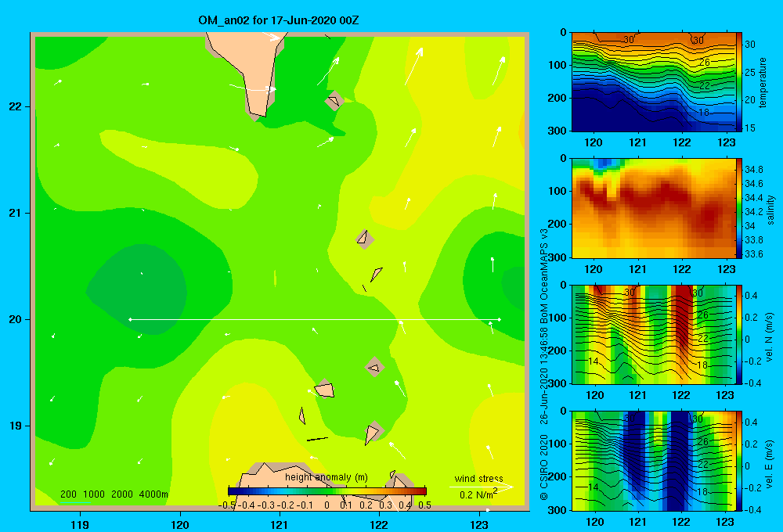Click the eastern endpoint of the transect line

[x=500, y=319]
